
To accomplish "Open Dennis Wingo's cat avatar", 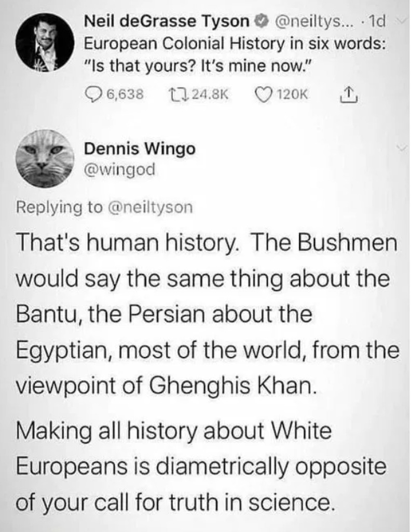I will (45, 158).
